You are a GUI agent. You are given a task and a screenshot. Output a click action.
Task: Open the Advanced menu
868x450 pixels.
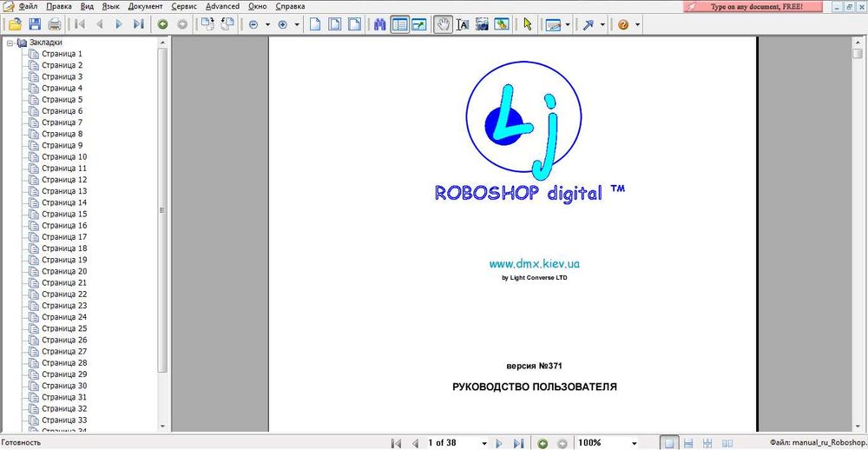coord(222,7)
